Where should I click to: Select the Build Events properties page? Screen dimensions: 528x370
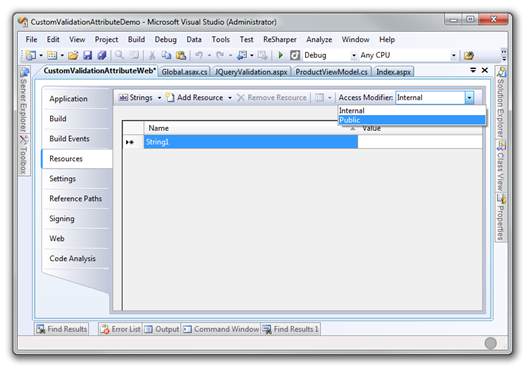pos(77,139)
